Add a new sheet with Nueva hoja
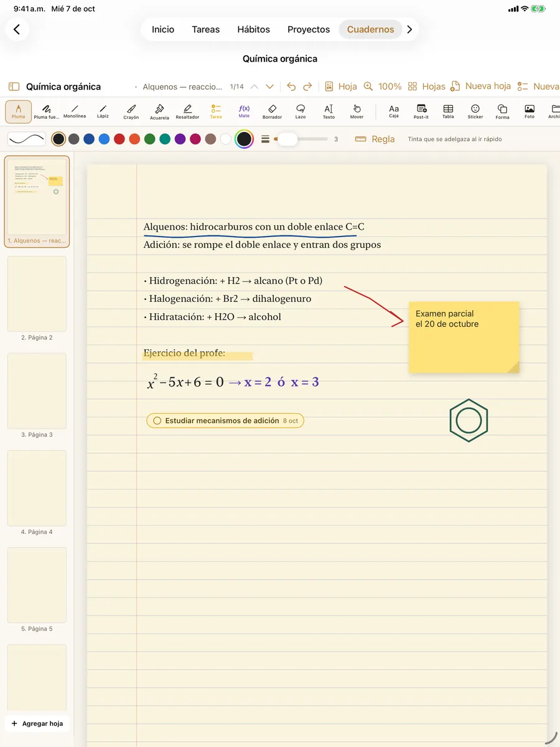This screenshot has width=560, height=747. click(x=481, y=87)
